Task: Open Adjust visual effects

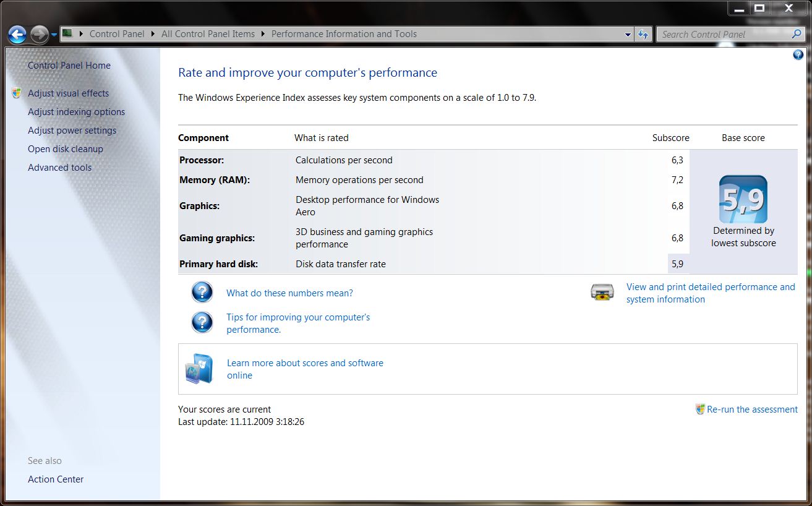Action: tap(68, 93)
